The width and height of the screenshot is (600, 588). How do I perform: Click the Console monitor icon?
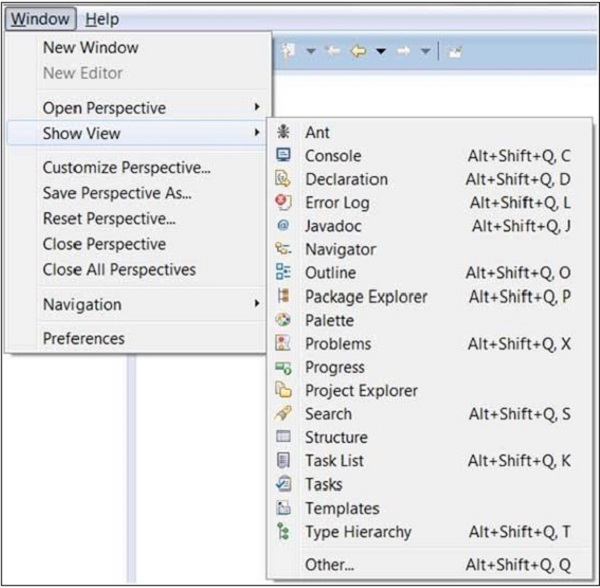284,156
